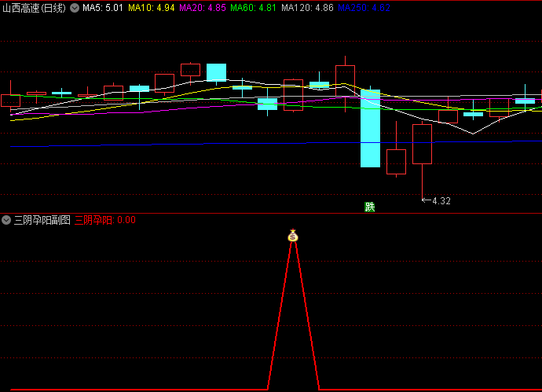The width and height of the screenshot is (542, 392).
Task: Click the magenta MA20: 4.85 label
Action: point(203,8)
